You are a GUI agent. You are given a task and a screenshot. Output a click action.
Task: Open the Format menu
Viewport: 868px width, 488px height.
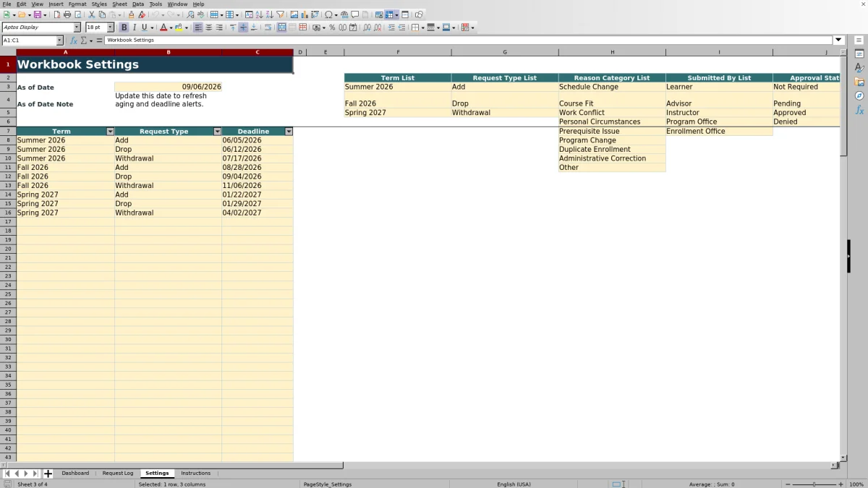pos(77,4)
